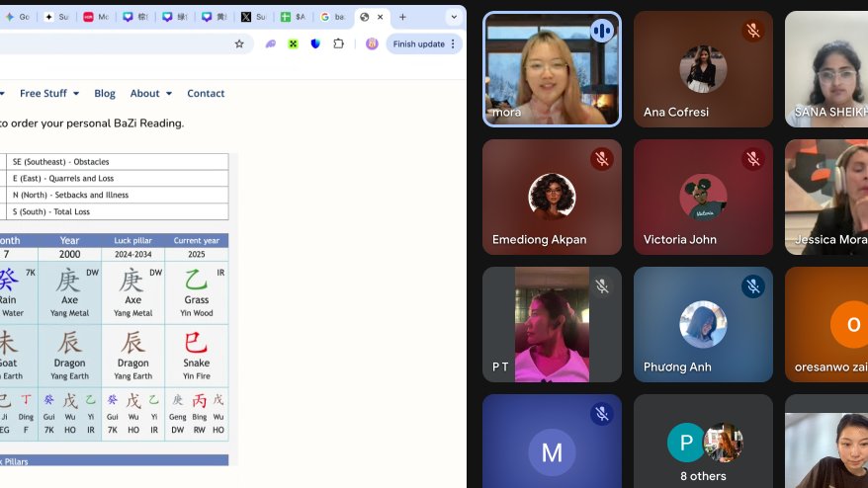This screenshot has width=868, height=488.
Task: Select 'SE (Southeast) - Obstacles' row
Action: [118, 162]
